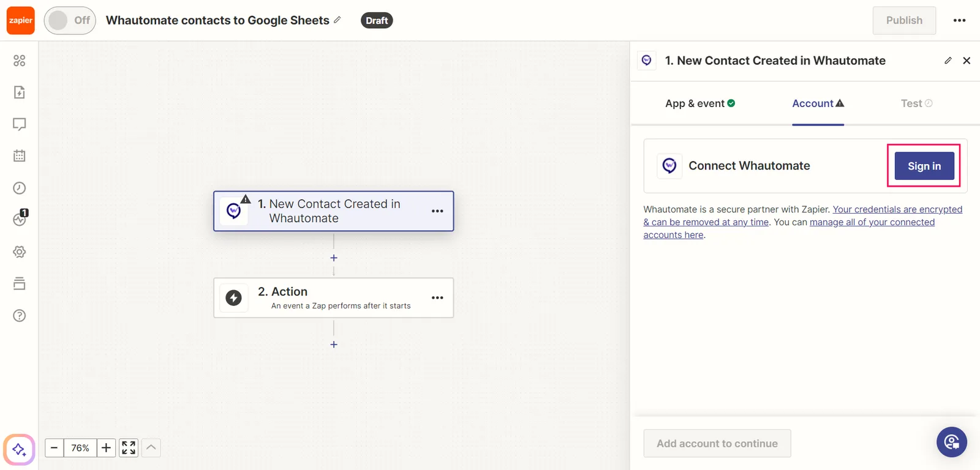Click Whautomate logo beside Connect Whautomate
980x470 pixels.
(x=669, y=166)
